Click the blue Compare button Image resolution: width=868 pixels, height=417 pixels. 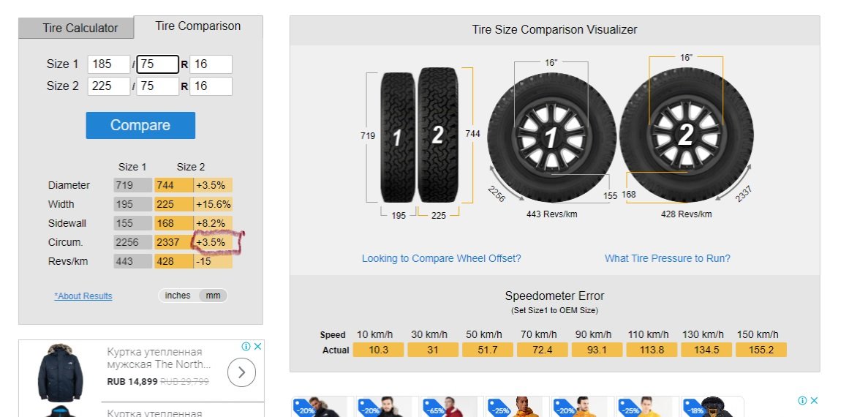click(140, 125)
